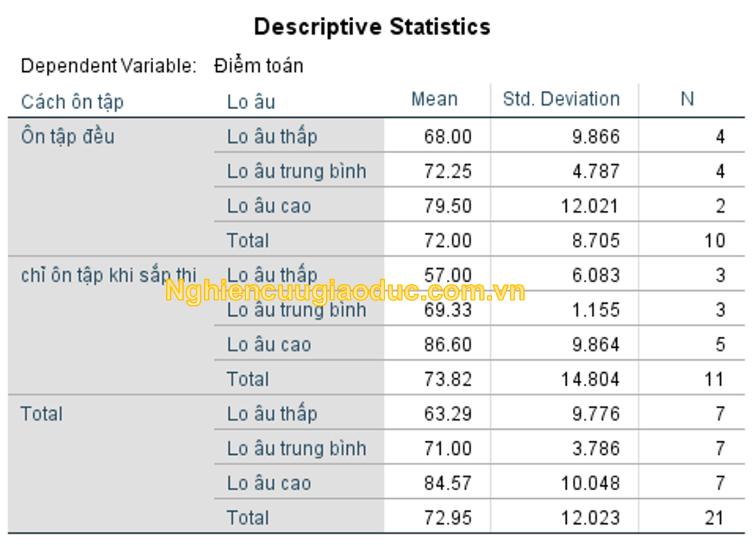Click the "N" column header
The height and width of the screenshot is (545, 756).
click(x=687, y=100)
